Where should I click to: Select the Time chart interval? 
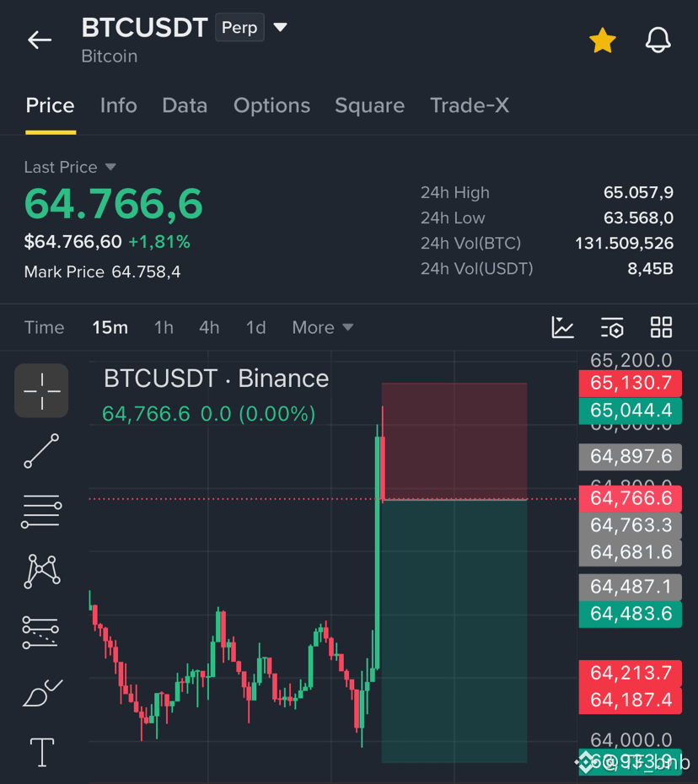(x=44, y=327)
